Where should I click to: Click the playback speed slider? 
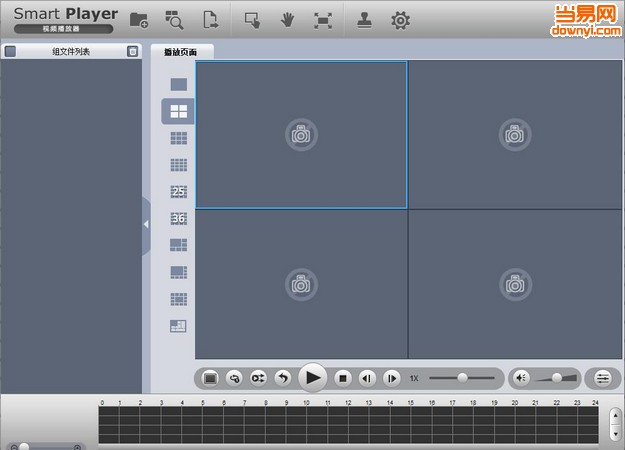pos(462,378)
